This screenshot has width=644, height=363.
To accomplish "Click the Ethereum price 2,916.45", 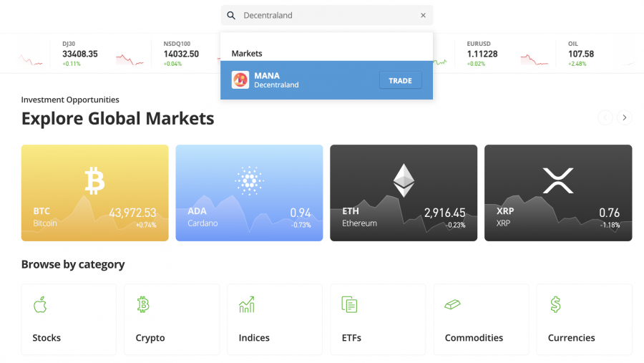I will point(445,213).
